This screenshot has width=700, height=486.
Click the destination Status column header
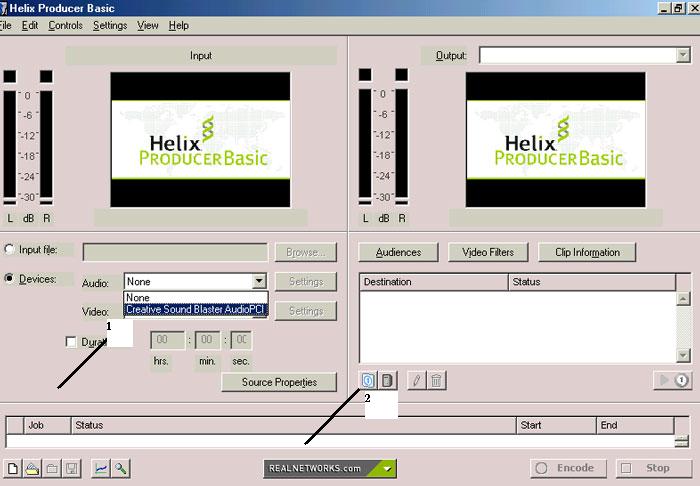592,282
